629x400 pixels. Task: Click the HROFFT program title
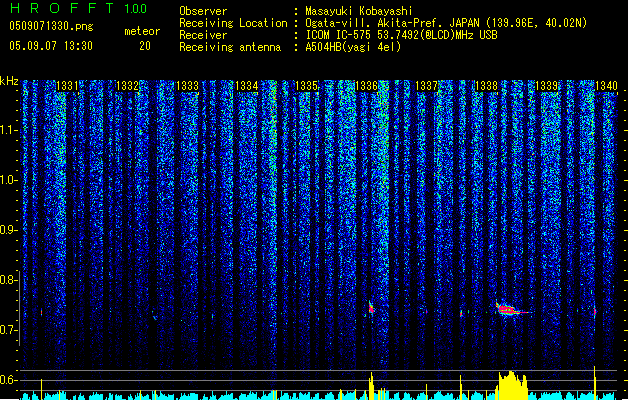pos(62,8)
